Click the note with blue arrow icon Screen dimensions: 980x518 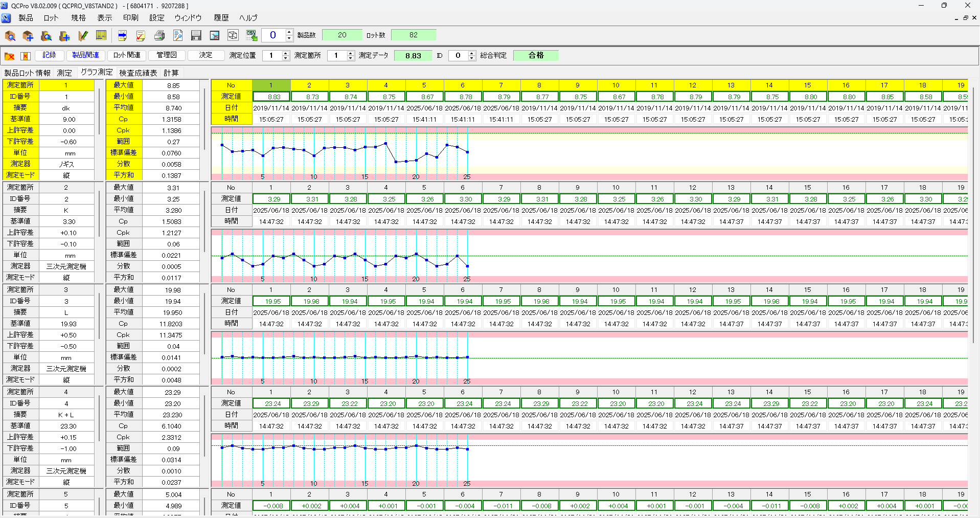coord(122,35)
